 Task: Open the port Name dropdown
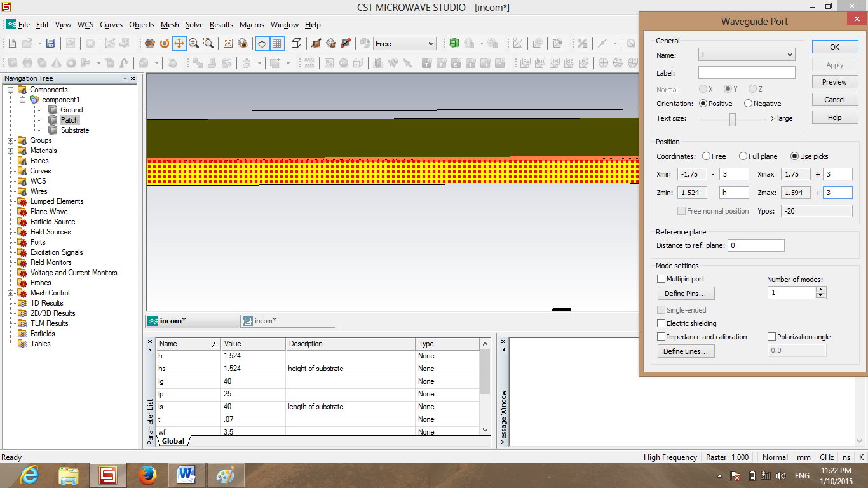click(x=747, y=55)
